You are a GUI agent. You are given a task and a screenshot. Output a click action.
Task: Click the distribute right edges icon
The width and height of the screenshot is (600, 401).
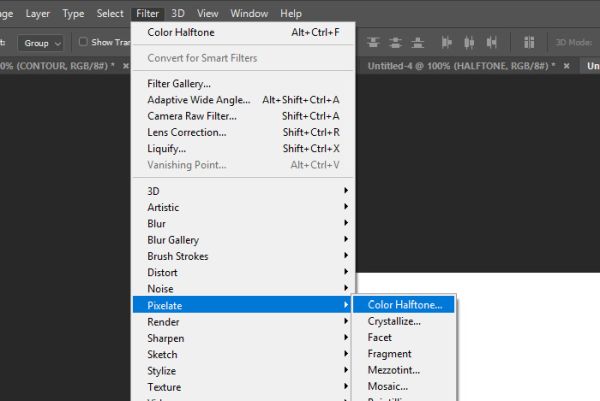[492, 42]
